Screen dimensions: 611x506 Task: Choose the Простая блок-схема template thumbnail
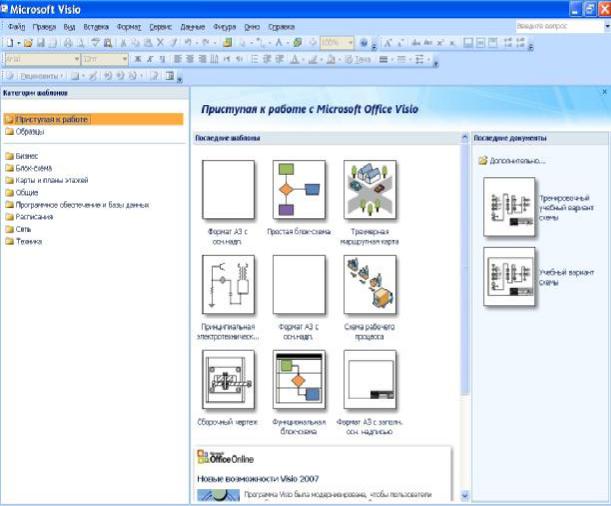(299, 190)
